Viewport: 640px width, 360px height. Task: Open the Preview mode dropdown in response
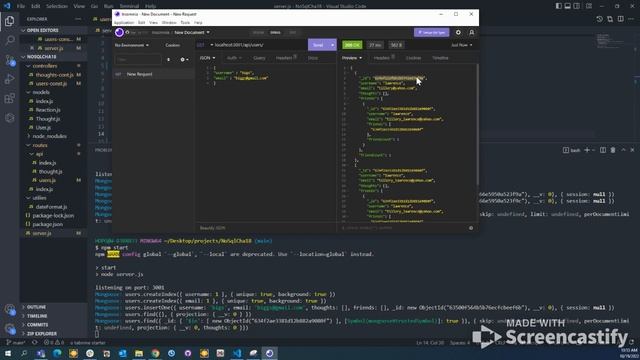tap(352, 58)
